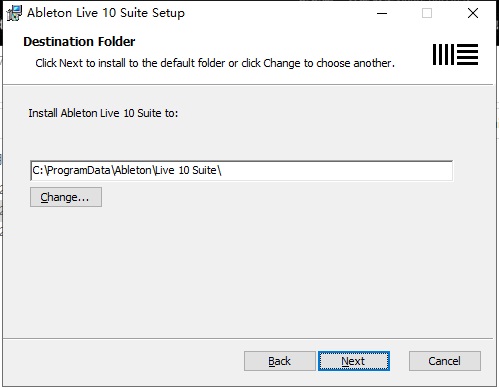The width and height of the screenshot is (499, 389).
Task: Close the Ableton Live 10 Suite Setup window
Action: click(x=473, y=13)
